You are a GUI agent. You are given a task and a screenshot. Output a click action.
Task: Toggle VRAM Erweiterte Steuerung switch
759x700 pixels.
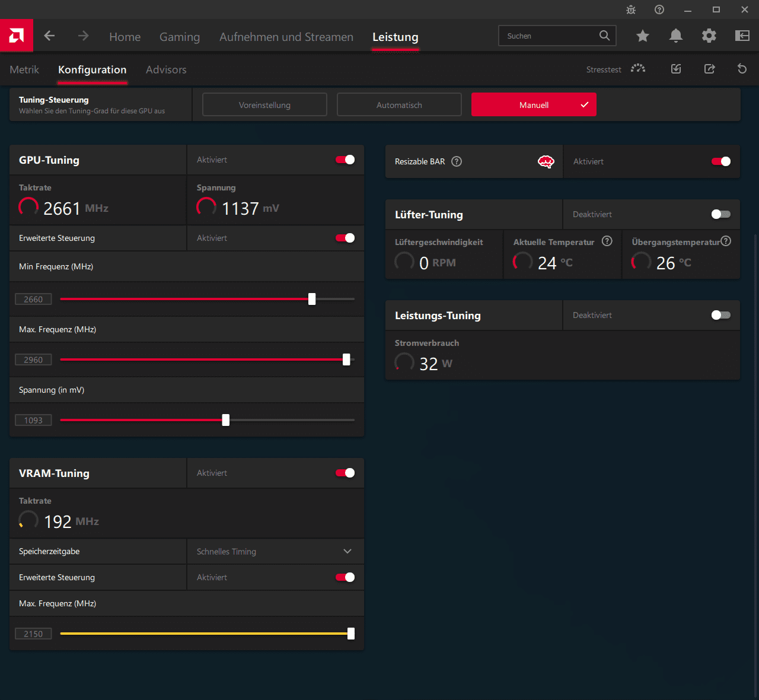point(345,577)
